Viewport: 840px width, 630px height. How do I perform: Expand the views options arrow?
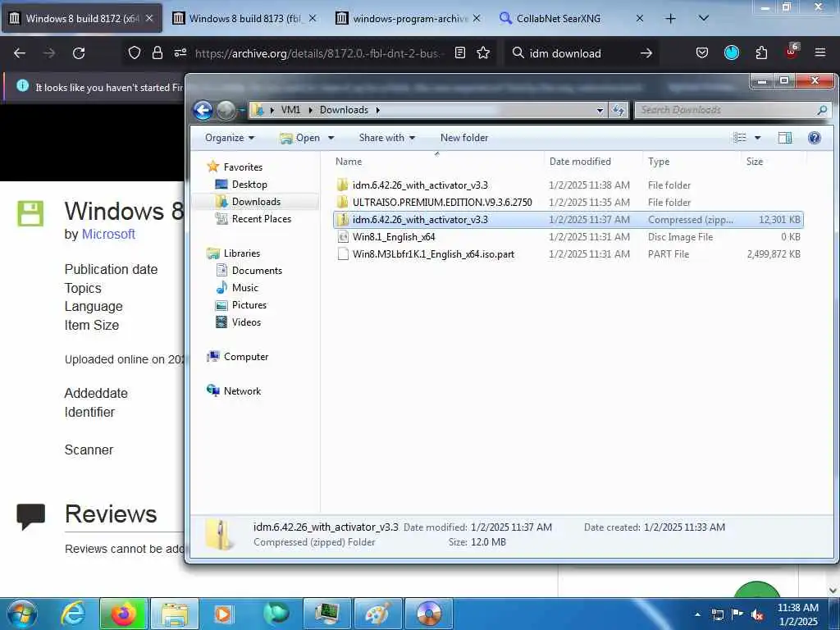(x=757, y=138)
